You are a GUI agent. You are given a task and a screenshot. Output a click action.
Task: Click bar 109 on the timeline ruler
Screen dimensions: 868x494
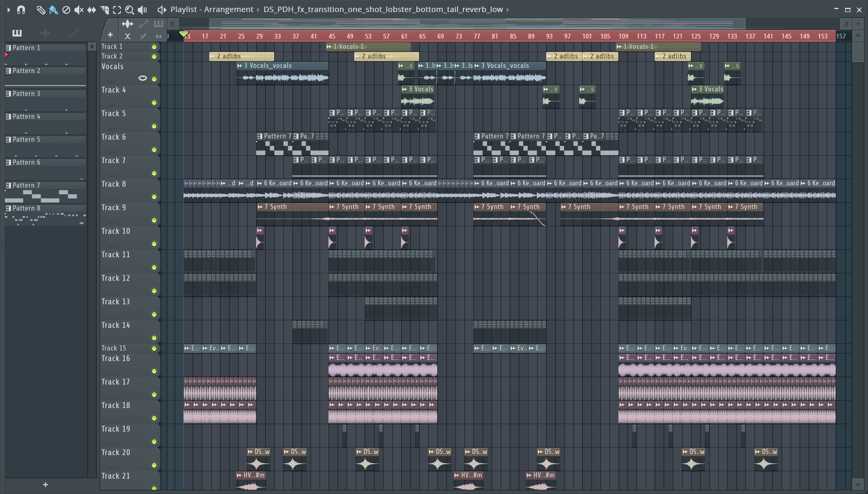[x=623, y=36]
